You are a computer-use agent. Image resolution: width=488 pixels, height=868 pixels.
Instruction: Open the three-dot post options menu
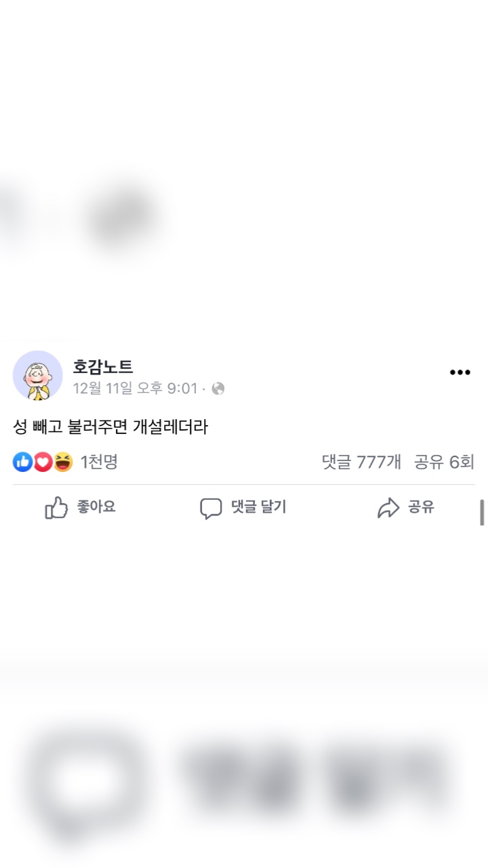tap(460, 372)
